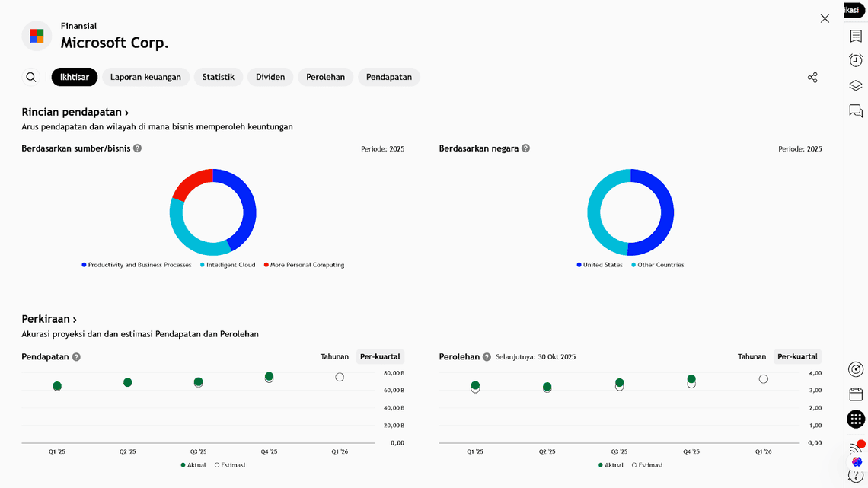Open the layers stack icon in sidebar
The height and width of the screenshot is (488, 868).
click(x=856, y=85)
